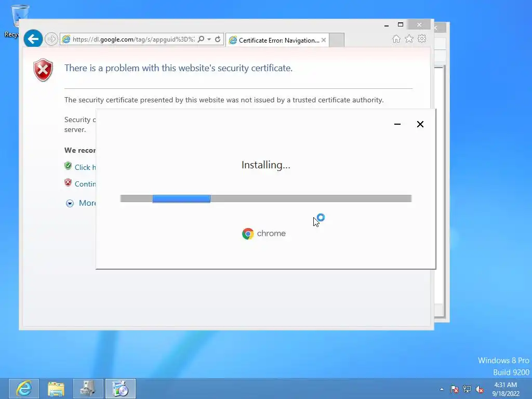Open a new tab in Internet Explorer
Screen dimensions: 532x399
click(x=337, y=40)
